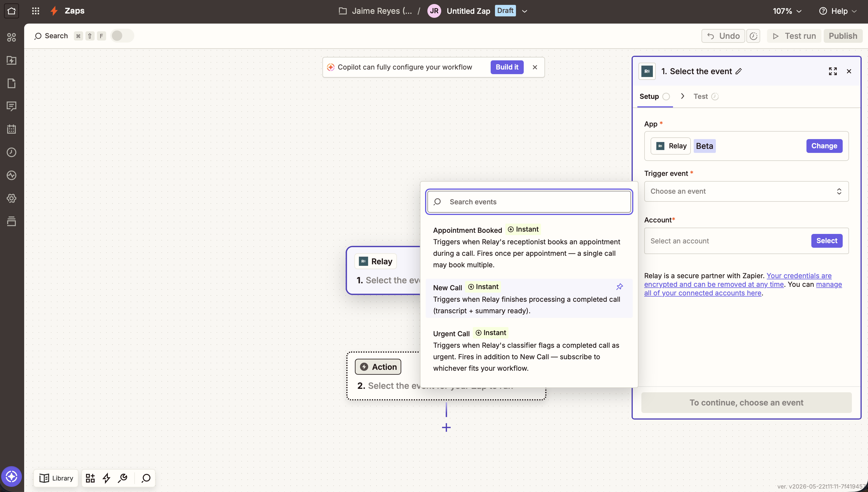Switch to the Test tab

point(706,96)
